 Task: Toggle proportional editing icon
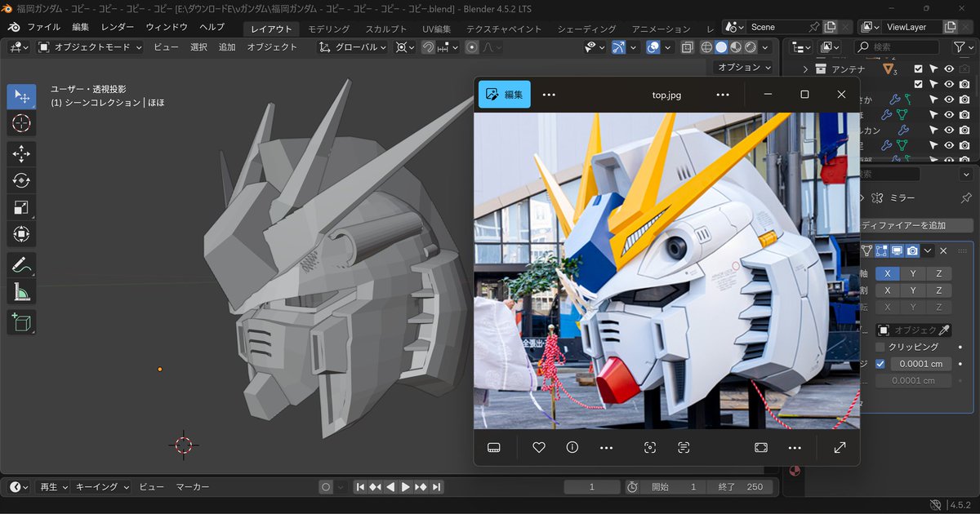click(x=472, y=47)
